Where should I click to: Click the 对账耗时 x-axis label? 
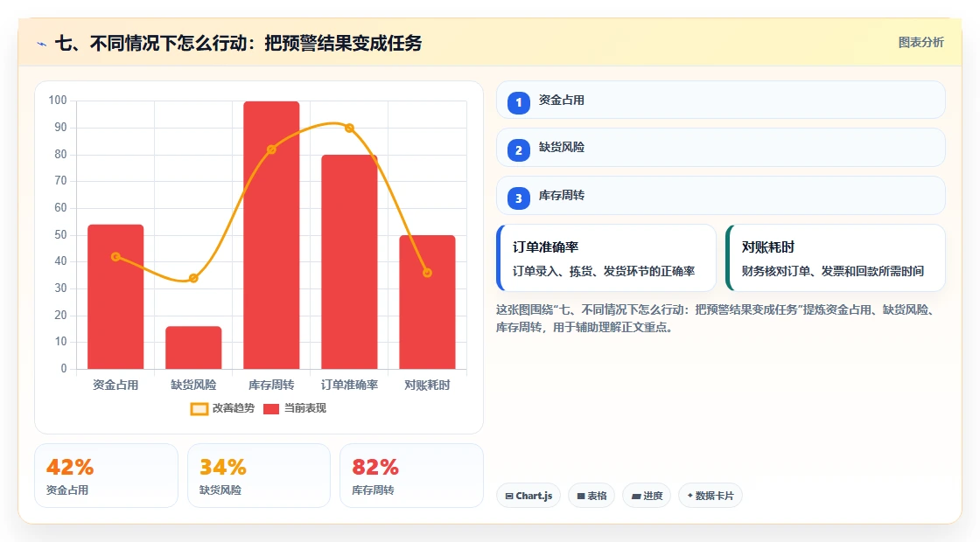point(428,386)
